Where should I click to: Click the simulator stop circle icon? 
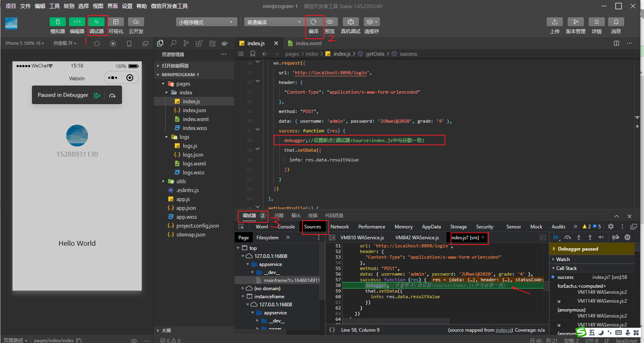pyautogui.click(x=113, y=44)
